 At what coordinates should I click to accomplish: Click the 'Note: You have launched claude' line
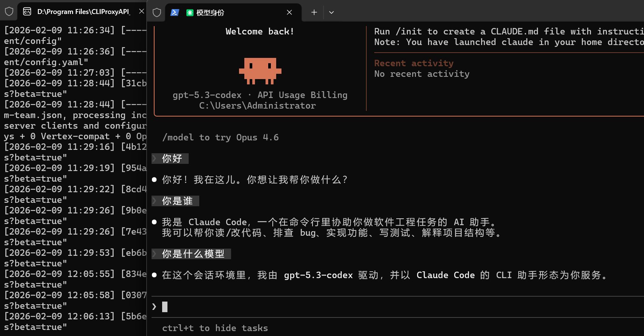(509, 42)
